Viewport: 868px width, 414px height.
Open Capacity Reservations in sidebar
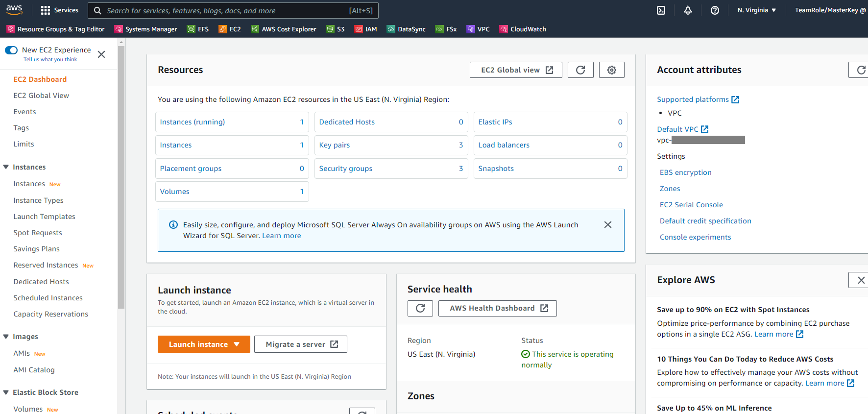pyautogui.click(x=51, y=314)
